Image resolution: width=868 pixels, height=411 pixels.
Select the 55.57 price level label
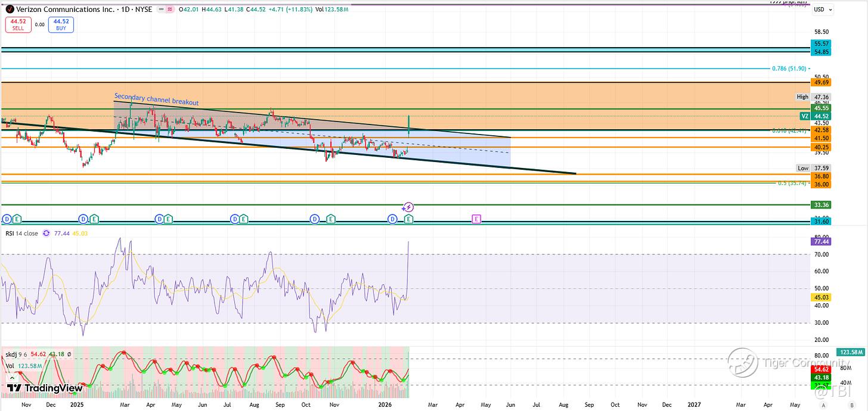(x=820, y=44)
